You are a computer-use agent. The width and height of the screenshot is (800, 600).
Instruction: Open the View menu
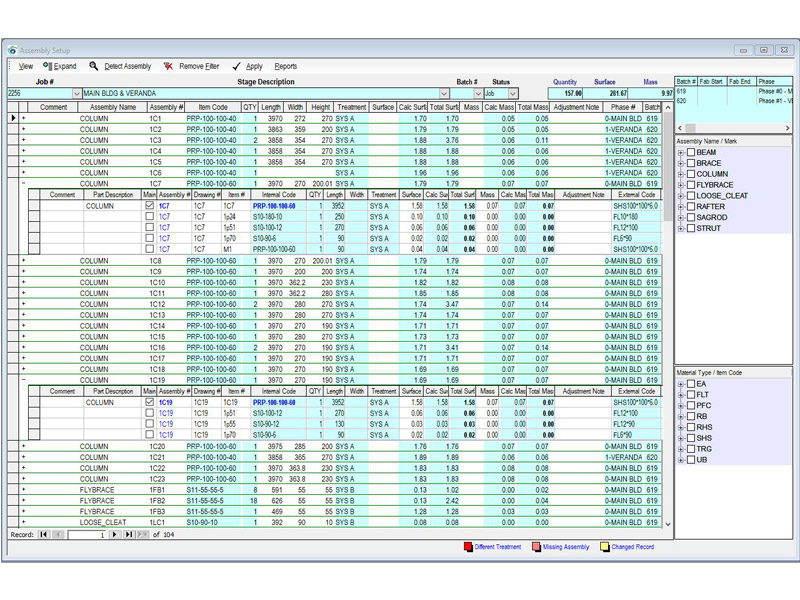pos(26,66)
